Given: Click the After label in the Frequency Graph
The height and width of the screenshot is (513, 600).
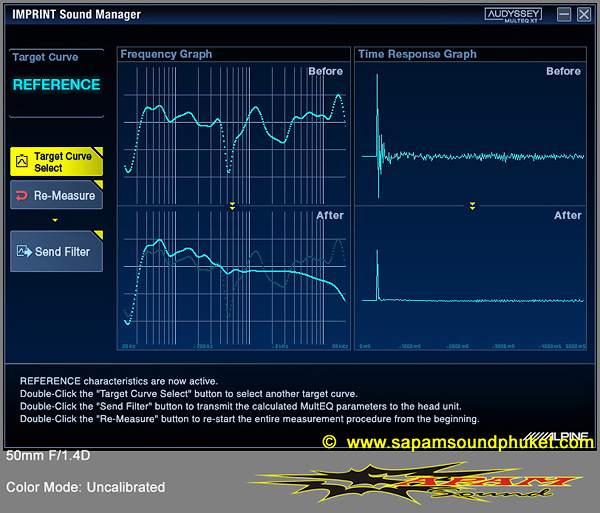Looking at the screenshot, I should coord(330,215).
